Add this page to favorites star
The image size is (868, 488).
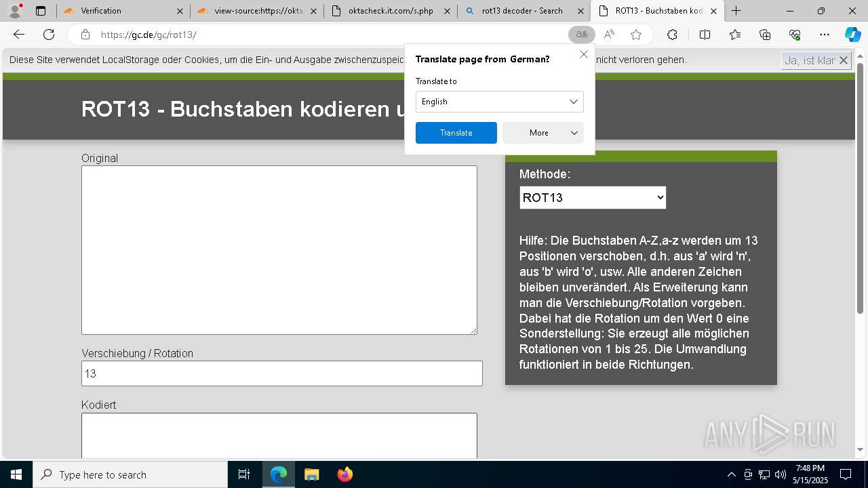click(635, 35)
